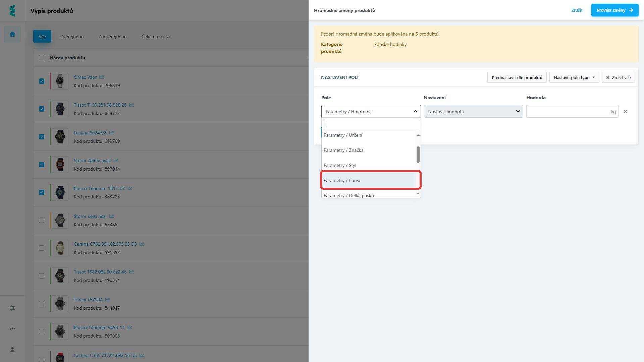This screenshot has height=362, width=644.
Task: Click the statistics chart icon next to Omax Vzor
Action: point(102,77)
